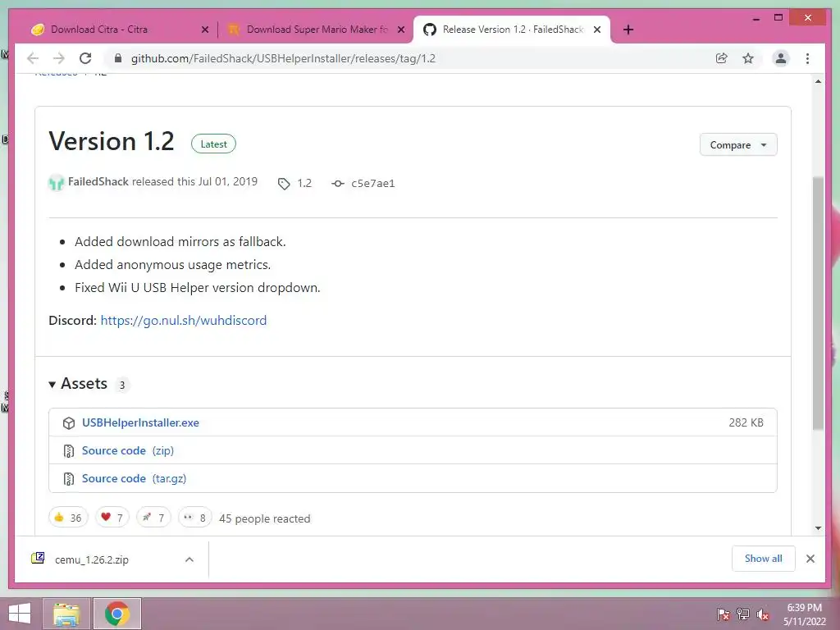Click the Assets heading
Image resolution: width=840 pixels, height=630 pixels.
pyautogui.click(x=84, y=384)
